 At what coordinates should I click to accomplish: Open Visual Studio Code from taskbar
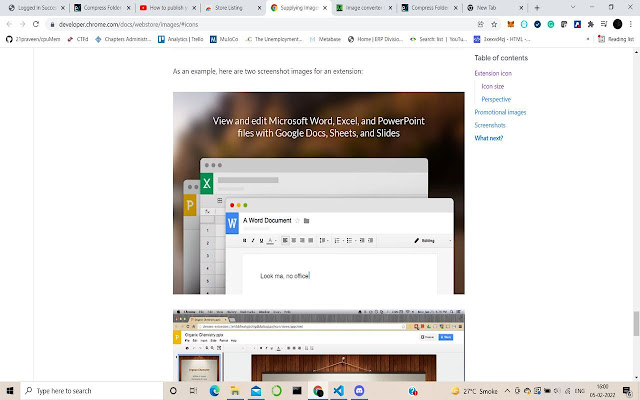(x=338, y=391)
